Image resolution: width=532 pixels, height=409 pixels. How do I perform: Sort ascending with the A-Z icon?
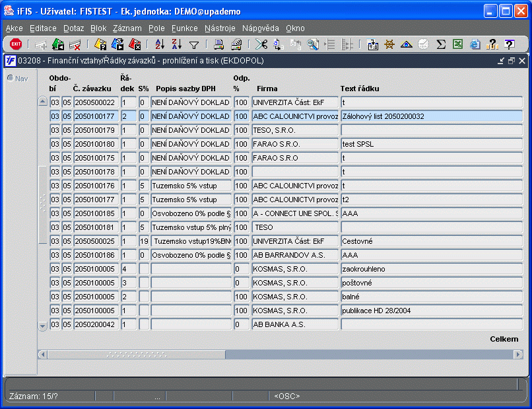point(160,44)
